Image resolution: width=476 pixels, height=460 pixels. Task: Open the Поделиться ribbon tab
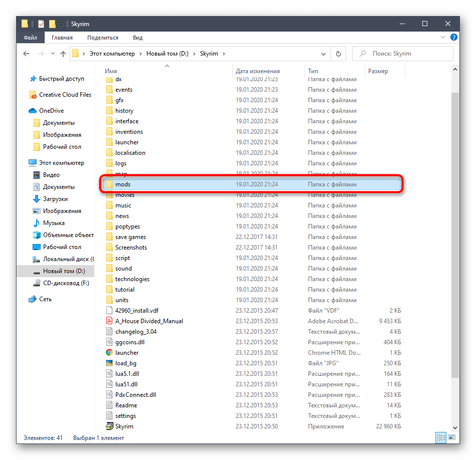(x=102, y=38)
